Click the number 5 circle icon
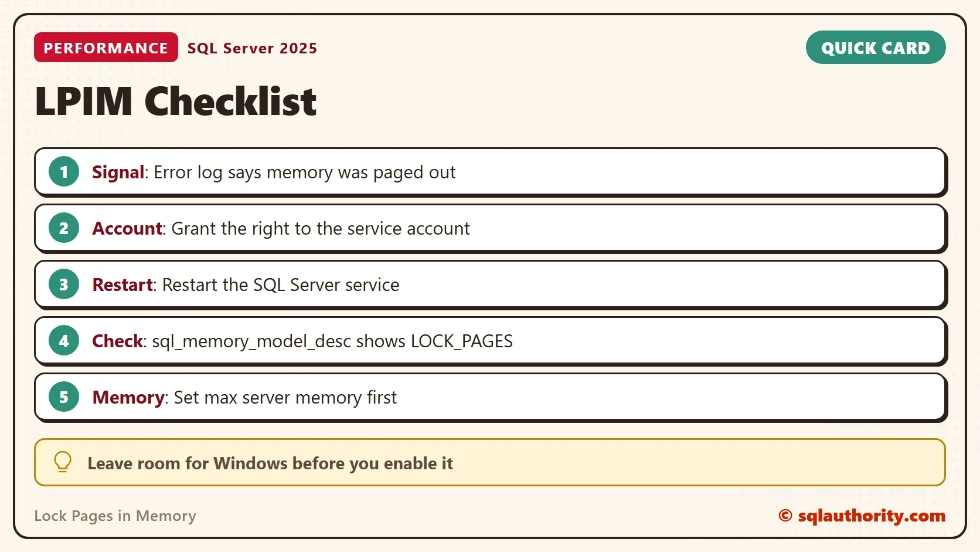This screenshot has width=980, height=552. click(x=64, y=397)
